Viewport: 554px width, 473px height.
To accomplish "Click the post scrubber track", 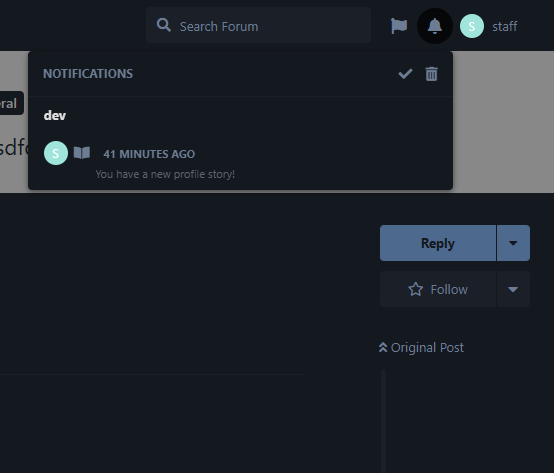I will click(x=384, y=420).
